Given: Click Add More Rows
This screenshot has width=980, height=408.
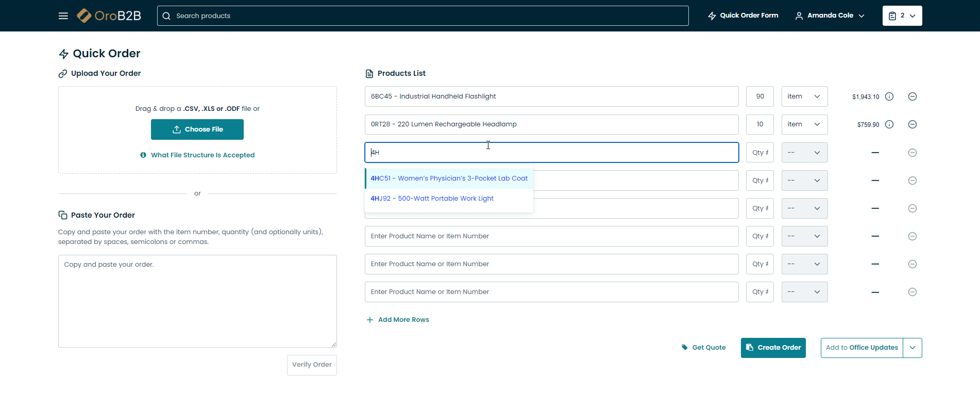Looking at the screenshot, I should [x=398, y=320].
